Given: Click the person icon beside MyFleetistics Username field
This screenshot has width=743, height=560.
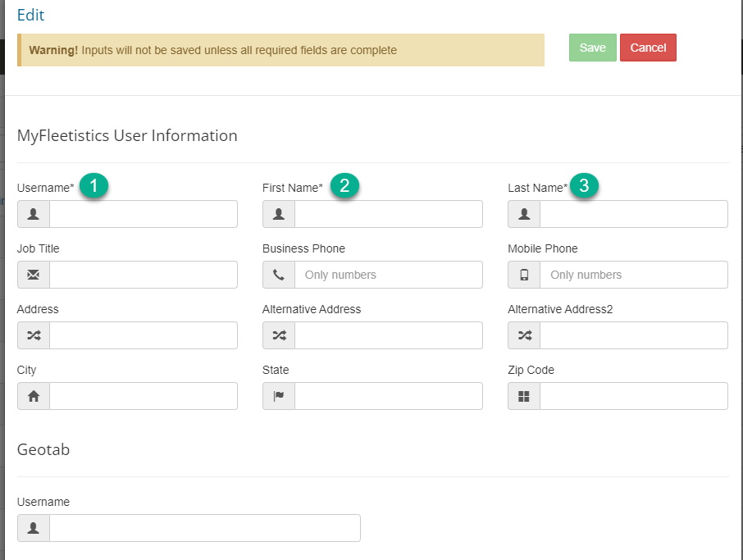Looking at the screenshot, I should point(34,214).
